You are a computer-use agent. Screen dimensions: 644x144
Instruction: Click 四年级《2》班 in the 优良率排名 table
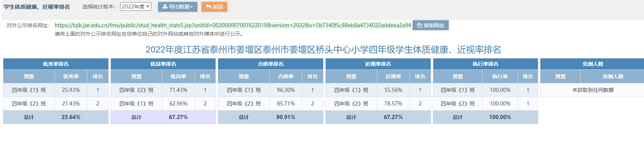(x=136, y=90)
